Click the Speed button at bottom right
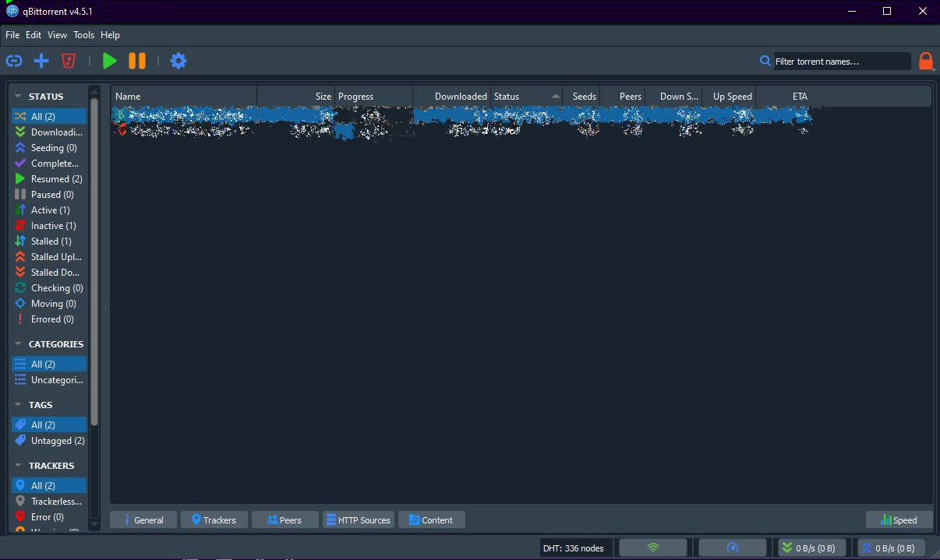The width and height of the screenshot is (940, 560). pyautogui.click(x=899, y=519)
